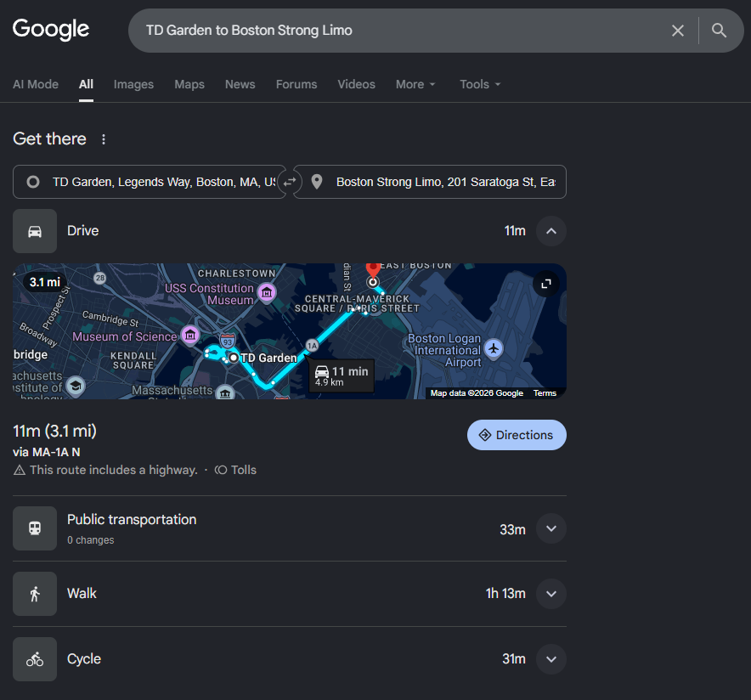Click the origin circle icon in the route field
The height and width of the screenshot is (700, 751).
click(x=33, y=182)
